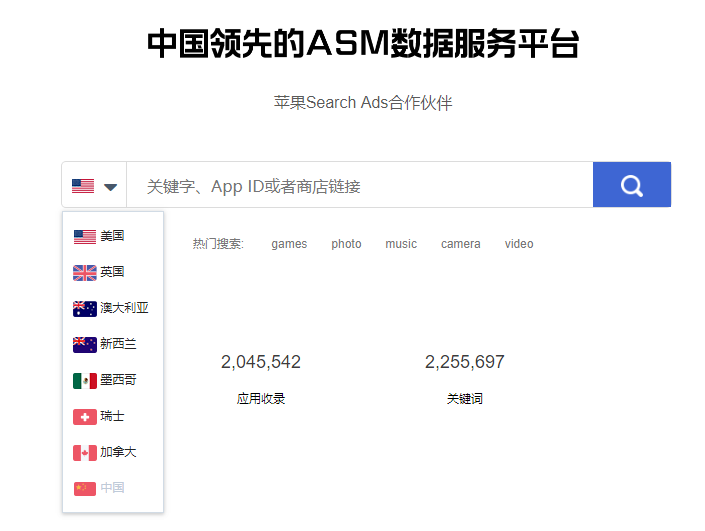Click the 中国领先的ASM数据服务平台 headline

pos(363,44)
